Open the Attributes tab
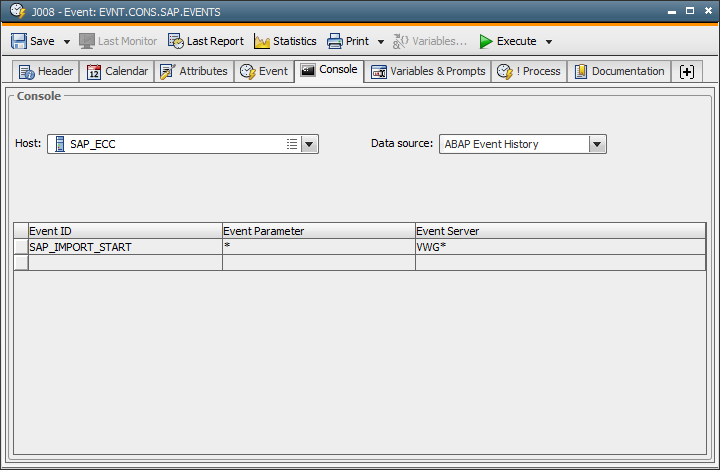The width and height of the screenshot is (720, 470). (x=194, y=72)
